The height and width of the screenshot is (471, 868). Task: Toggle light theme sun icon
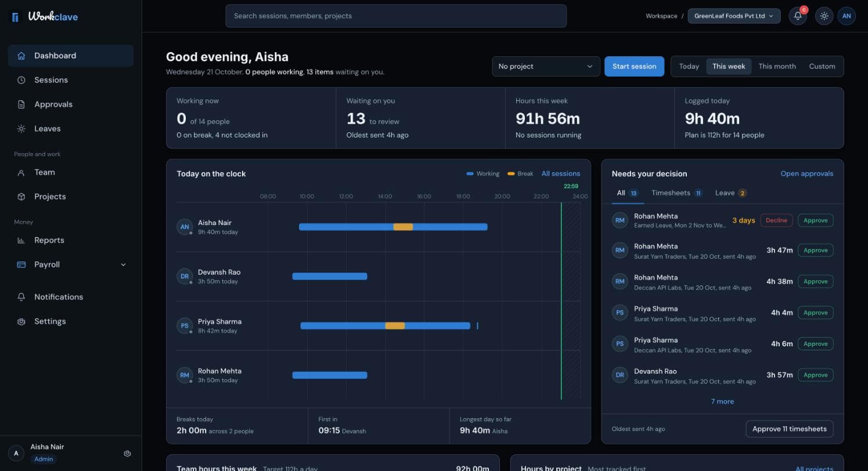click(824, 16)
